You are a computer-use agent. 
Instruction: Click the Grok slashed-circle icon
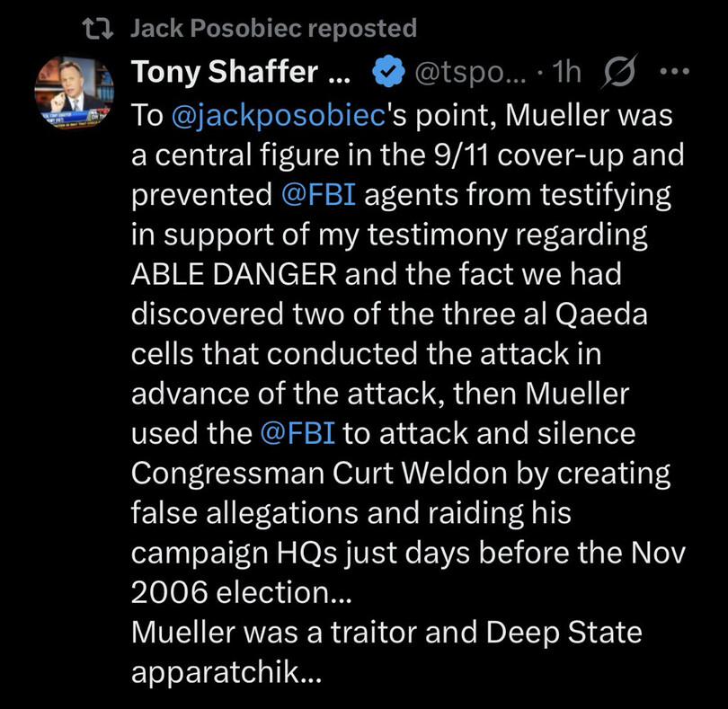618,74
